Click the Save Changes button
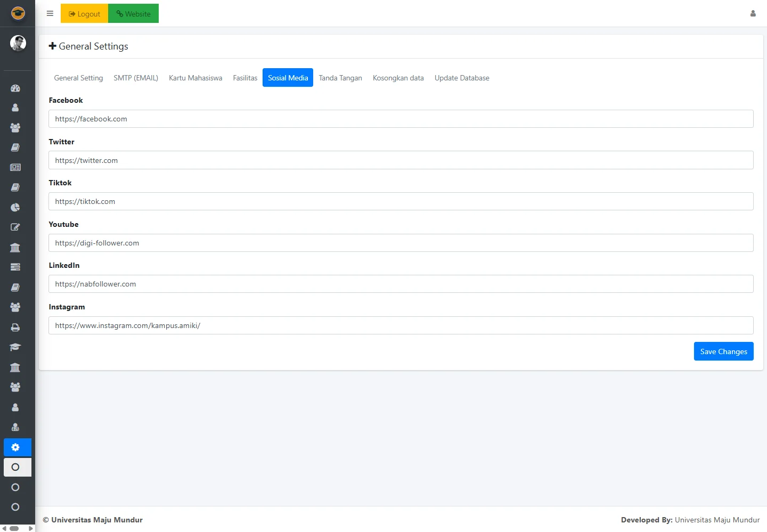The width and height of the screenshot is (767, 532). coord(723,351)
